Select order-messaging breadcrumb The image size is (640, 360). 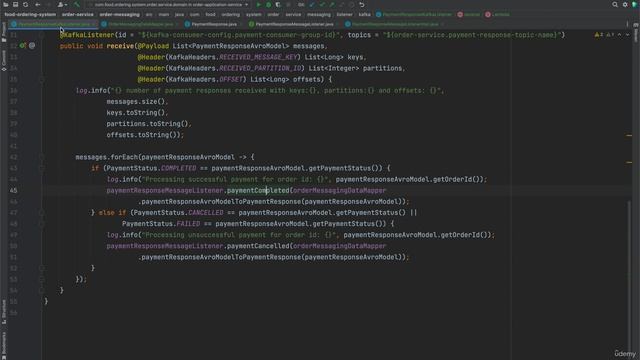point(120,14)
